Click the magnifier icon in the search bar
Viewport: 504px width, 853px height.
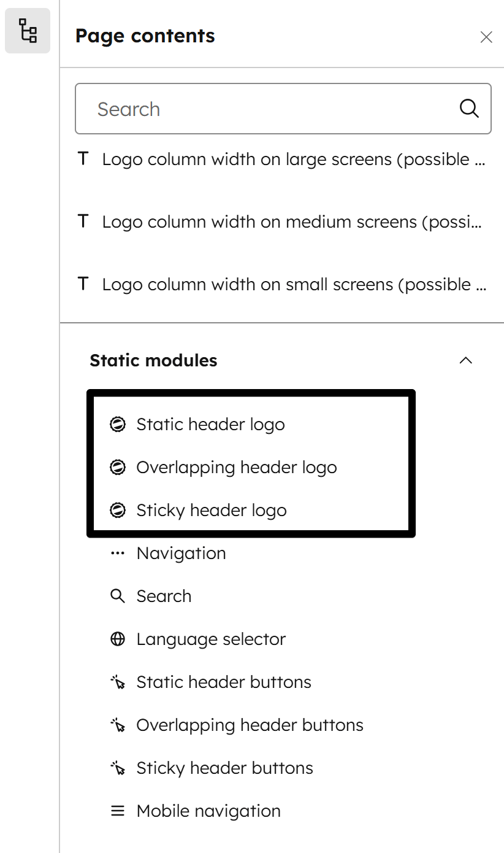point(468,109)
